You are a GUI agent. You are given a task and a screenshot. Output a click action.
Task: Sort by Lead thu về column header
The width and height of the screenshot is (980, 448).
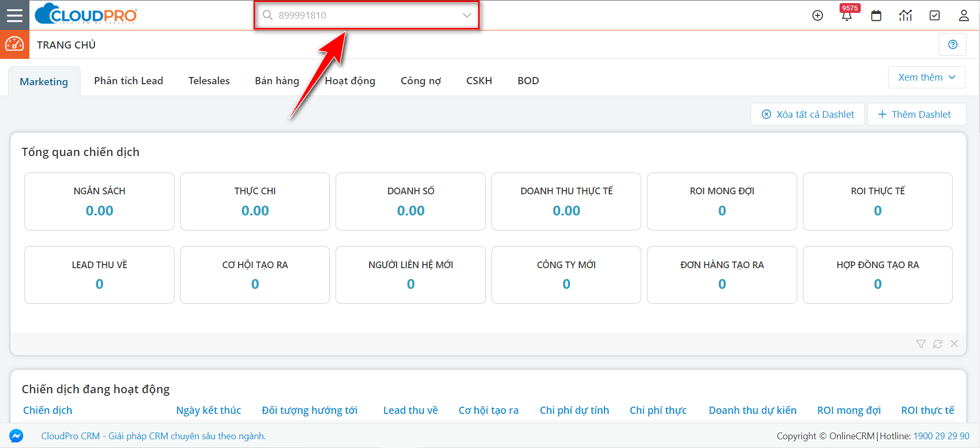[410, 410]
